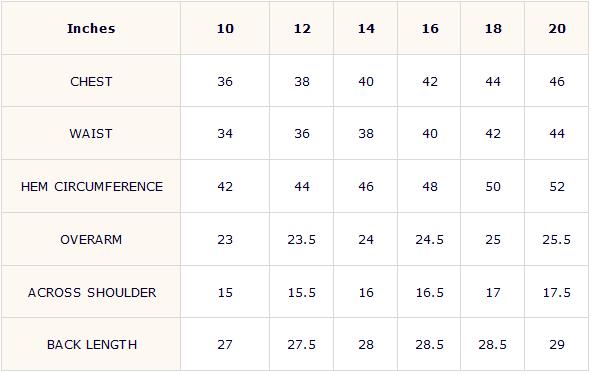Select across shoulder value 17.5
This screenshot has width=592, height=374.
(557, 292)
